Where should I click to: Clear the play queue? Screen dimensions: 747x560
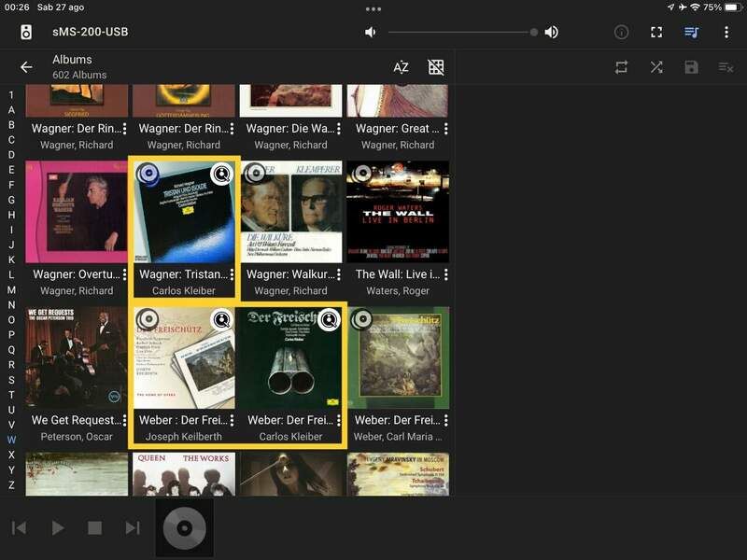click(x=726, y=67)
